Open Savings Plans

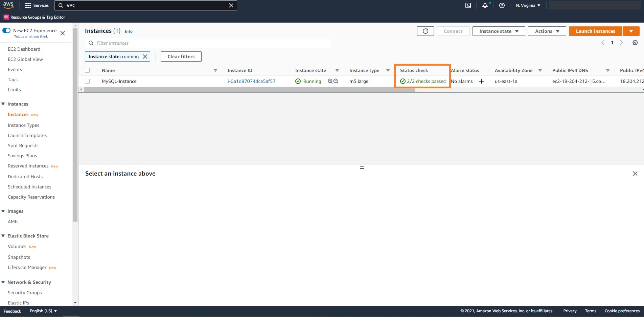22,156
